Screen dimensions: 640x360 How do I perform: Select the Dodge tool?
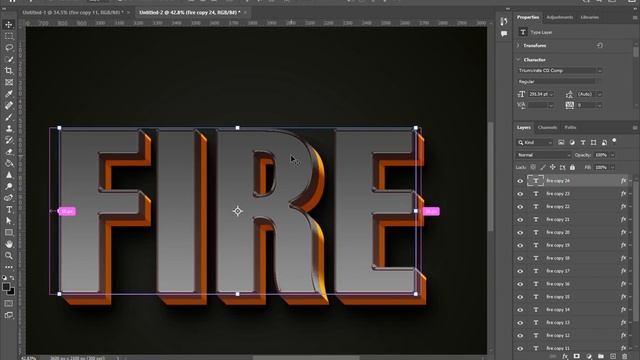point(9,186)
